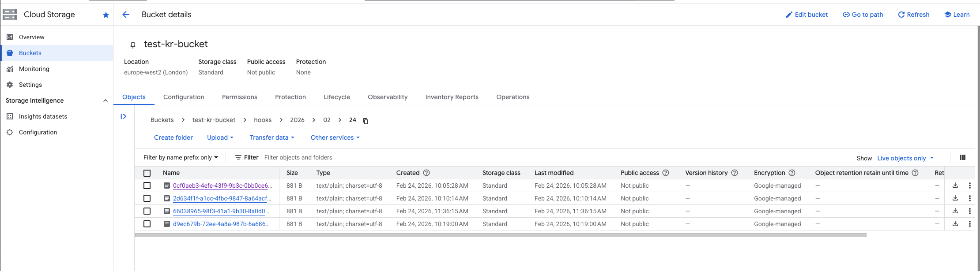Screen dimensions: 980x271
Task: Select the checkbox for 66038965 object
Action: coord(147,211)
